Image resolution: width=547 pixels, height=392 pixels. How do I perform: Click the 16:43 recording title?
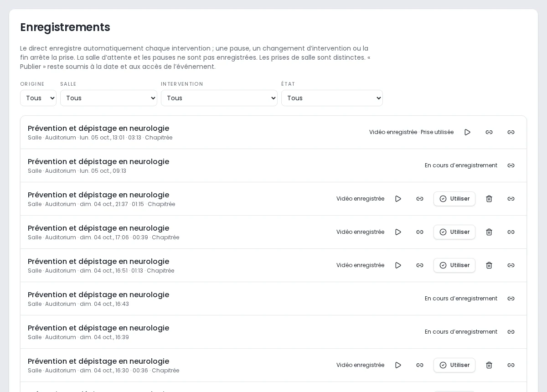click(98, 294)
